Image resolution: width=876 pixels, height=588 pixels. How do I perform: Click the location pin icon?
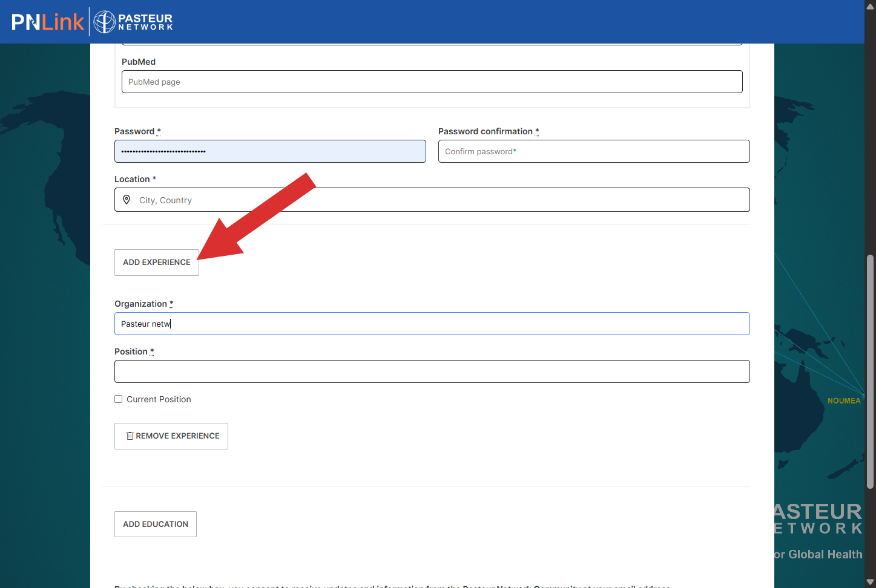click(x=127, y=200)
